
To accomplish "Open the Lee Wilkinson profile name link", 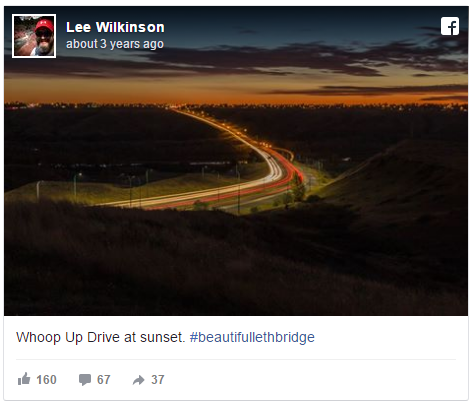I will 115,27.
